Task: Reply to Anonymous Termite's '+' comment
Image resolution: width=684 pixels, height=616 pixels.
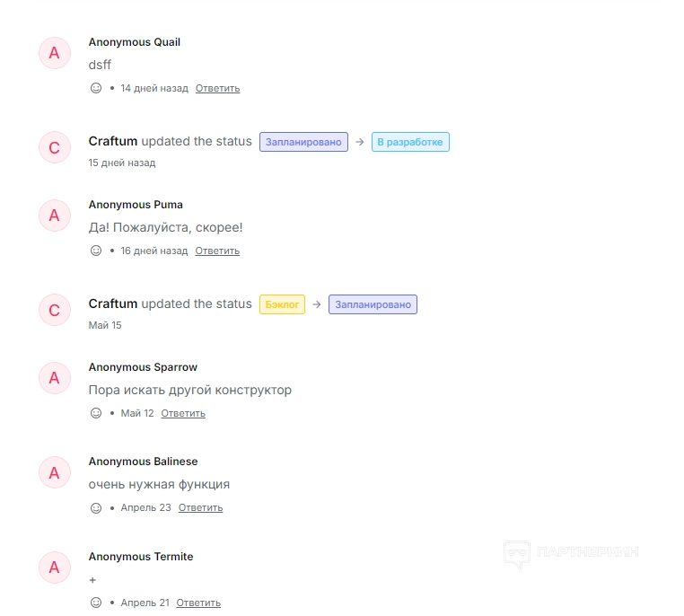Action: [x=198, y=603]
